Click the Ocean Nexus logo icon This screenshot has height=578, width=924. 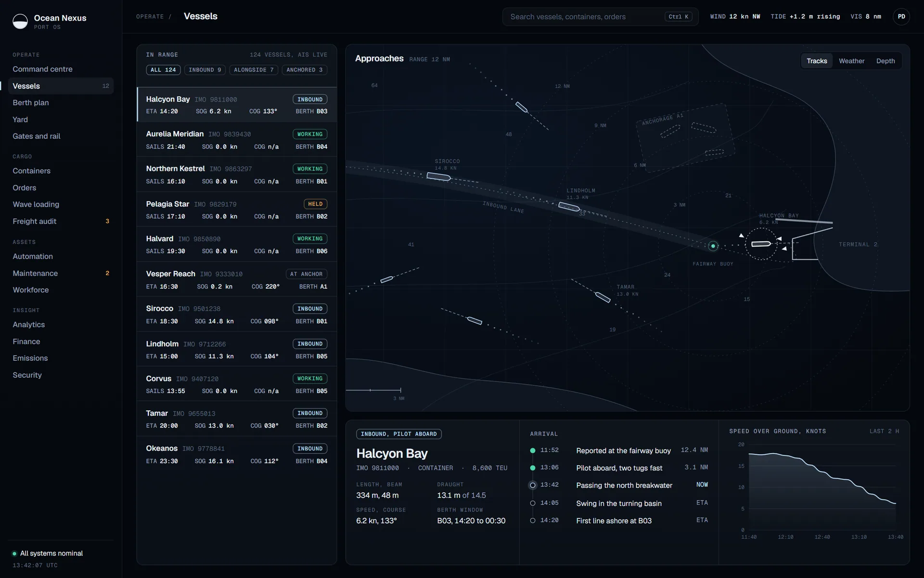pos(20,21)
